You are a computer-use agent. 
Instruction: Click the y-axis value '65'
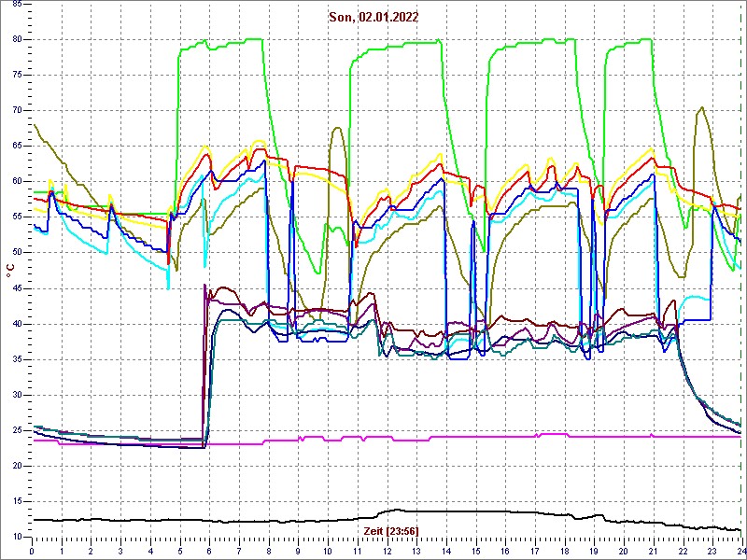[x=17, y=147]
